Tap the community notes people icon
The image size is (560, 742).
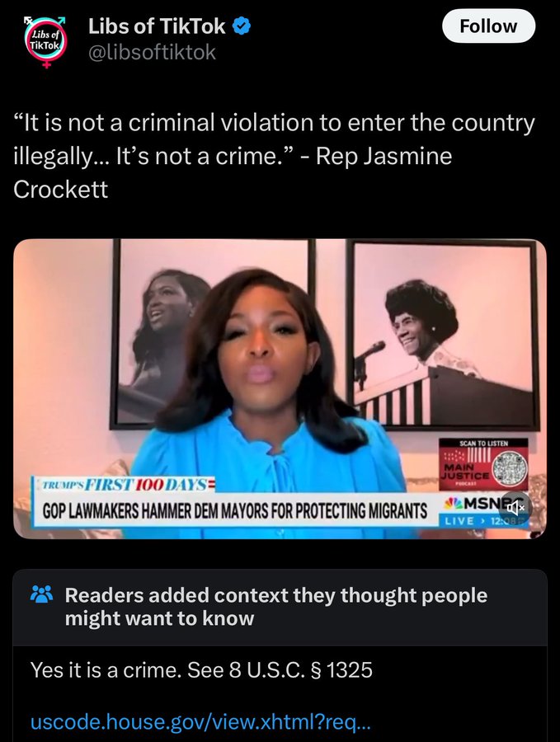point(42,594)
